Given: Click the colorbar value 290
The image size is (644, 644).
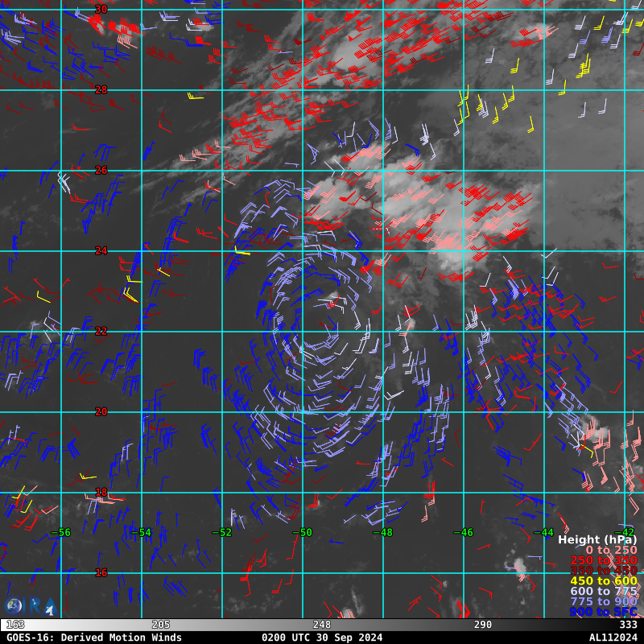Looking at the screenshot, I should [482, 625].
